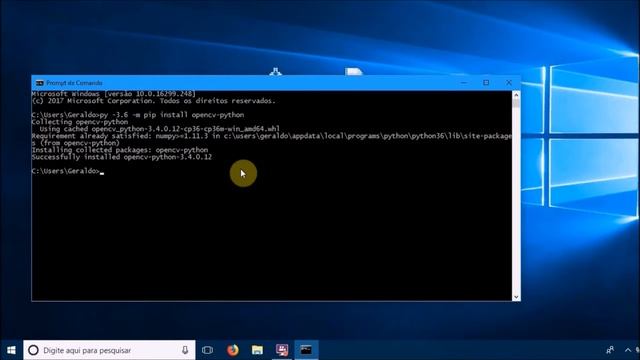This screenshot has height=360, width=640.
Task: Minimize the Prompt de Comando window
Action: pos(464,83)
